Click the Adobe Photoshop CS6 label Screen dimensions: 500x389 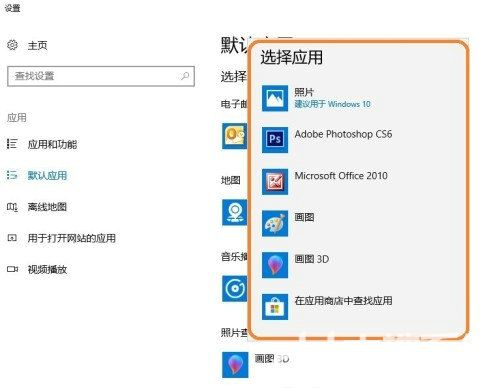tap(343, 134)
